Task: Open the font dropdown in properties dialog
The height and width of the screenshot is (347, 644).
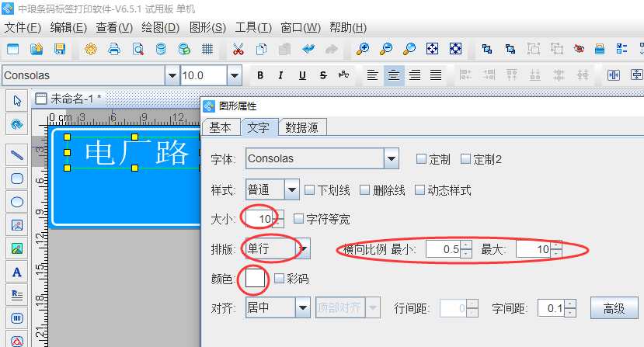Action: click(392, 158)
